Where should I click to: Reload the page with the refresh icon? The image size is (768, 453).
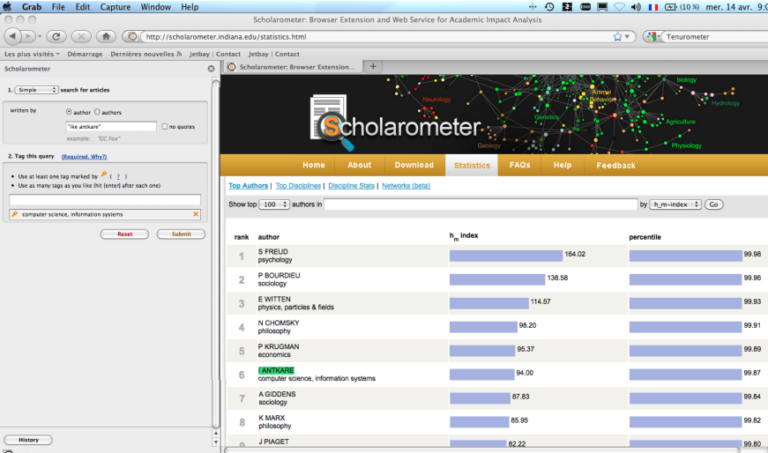(x=56, y=36)
